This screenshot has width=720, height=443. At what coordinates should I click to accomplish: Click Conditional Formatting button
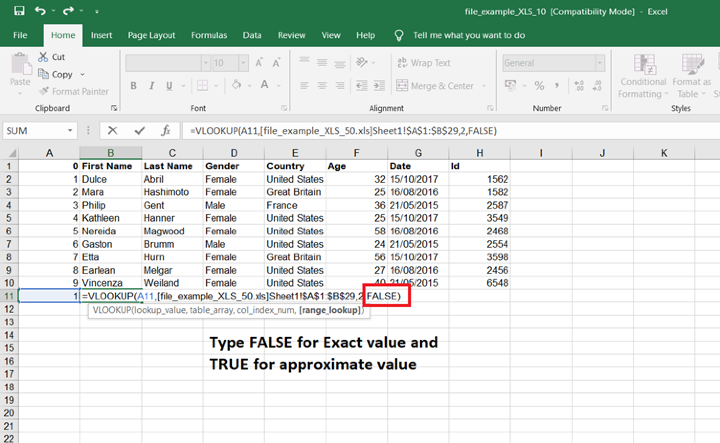tap(642, 75)
